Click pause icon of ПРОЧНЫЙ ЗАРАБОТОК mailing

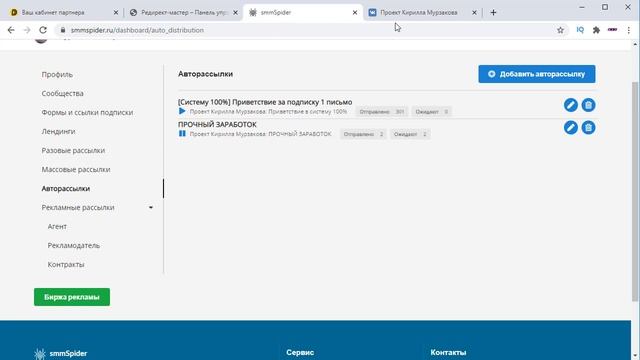click(x=182, y=133)
